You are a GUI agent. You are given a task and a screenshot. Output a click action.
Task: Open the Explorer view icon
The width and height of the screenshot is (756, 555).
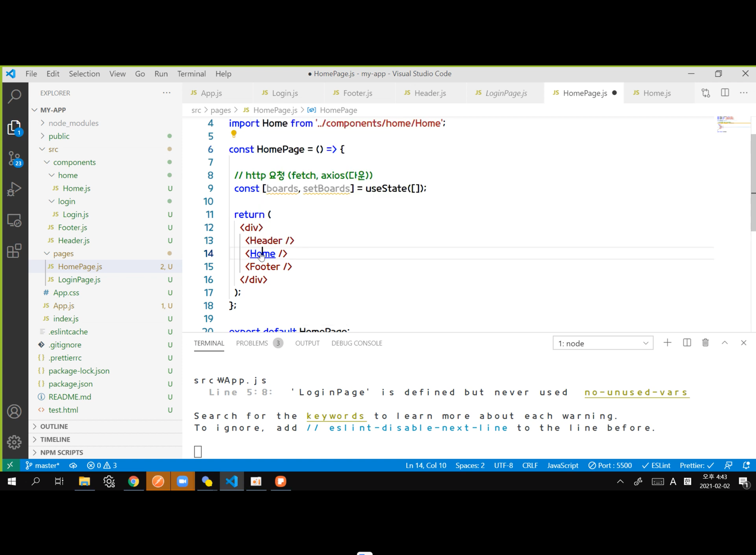(x=14, y=128)
